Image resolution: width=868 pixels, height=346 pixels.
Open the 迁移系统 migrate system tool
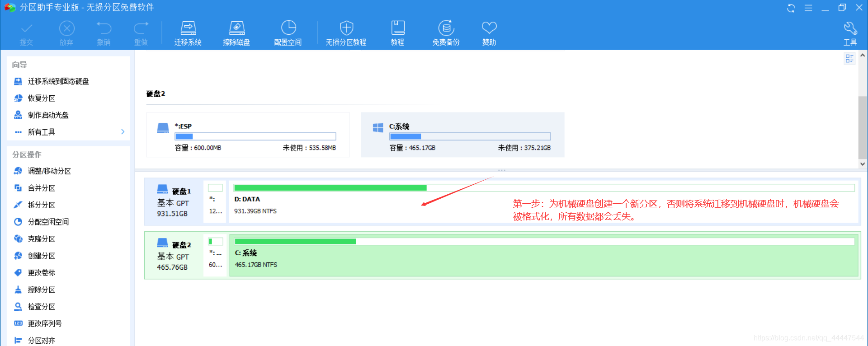pyautogui.click(x=188, y=33)
